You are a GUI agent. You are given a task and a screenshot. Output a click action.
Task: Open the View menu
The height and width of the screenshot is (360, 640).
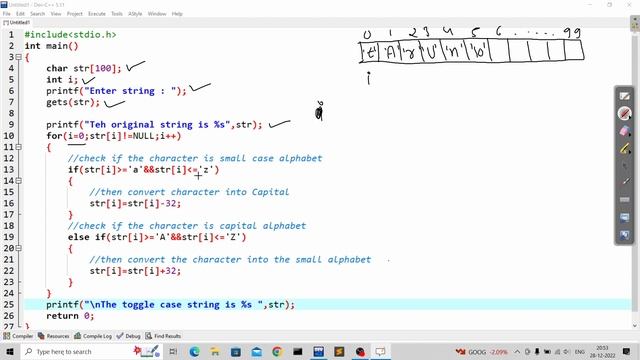pyautogui.click(x=56, y=14)
